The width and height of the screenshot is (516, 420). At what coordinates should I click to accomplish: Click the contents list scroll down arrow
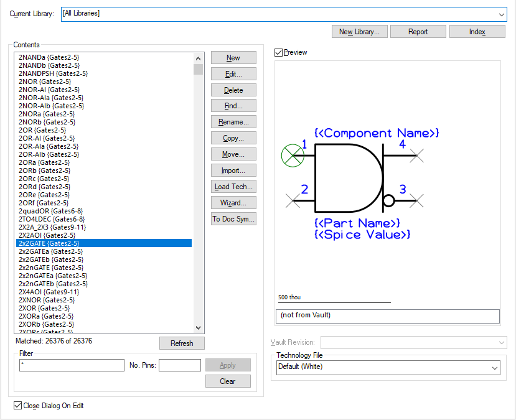(198, 328)
